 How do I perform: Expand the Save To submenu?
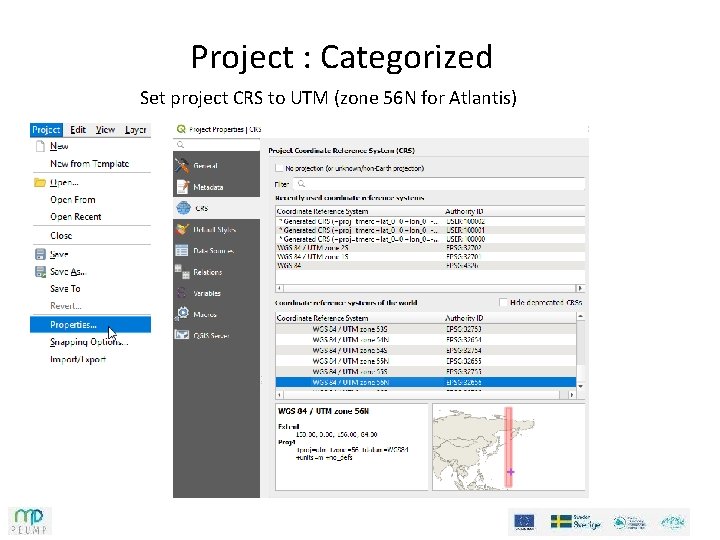coord(65,289)
